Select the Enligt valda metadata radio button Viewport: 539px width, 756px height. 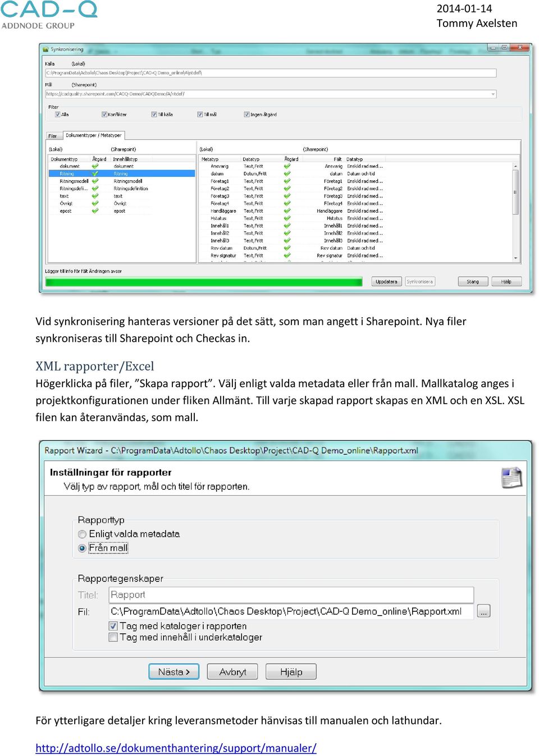(x=82, y=534)
